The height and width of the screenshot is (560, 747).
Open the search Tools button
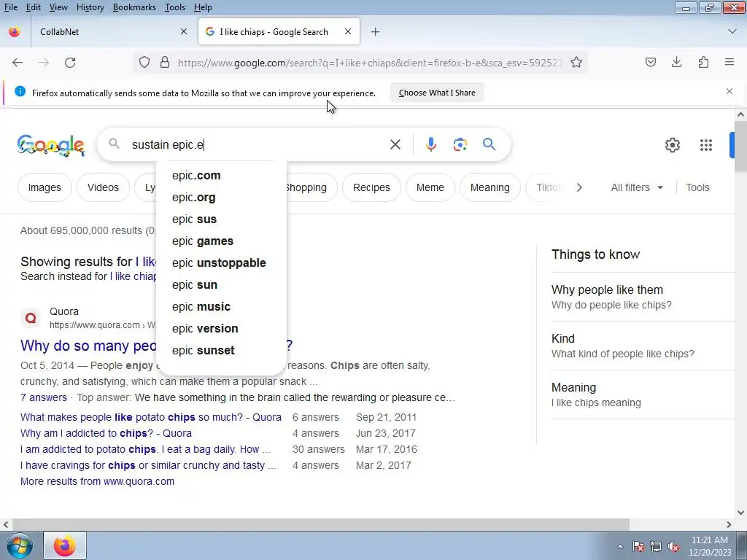[697, 187]
